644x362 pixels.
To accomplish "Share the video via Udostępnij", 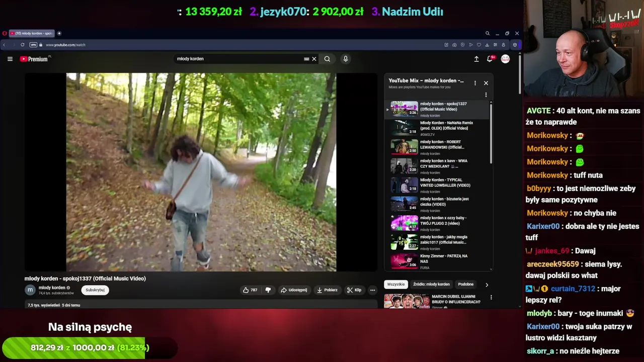I will click(x=294, y=290).
